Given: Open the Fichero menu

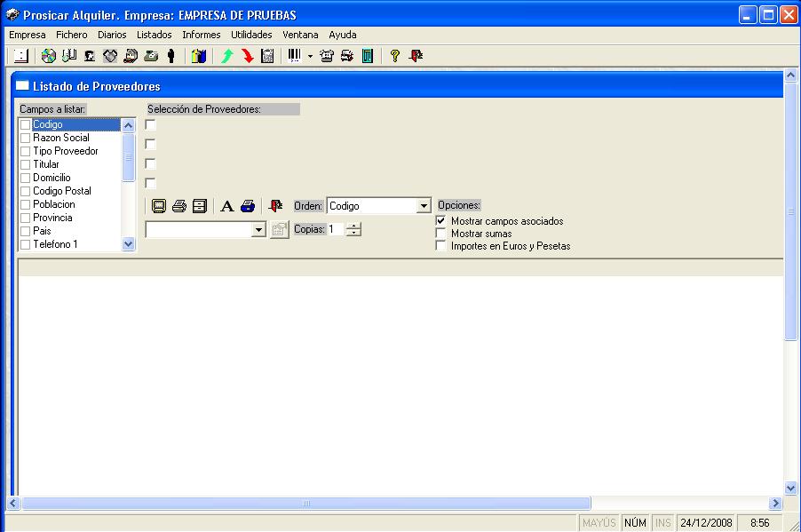Looking at the screenshot, I should pos(72,35).
